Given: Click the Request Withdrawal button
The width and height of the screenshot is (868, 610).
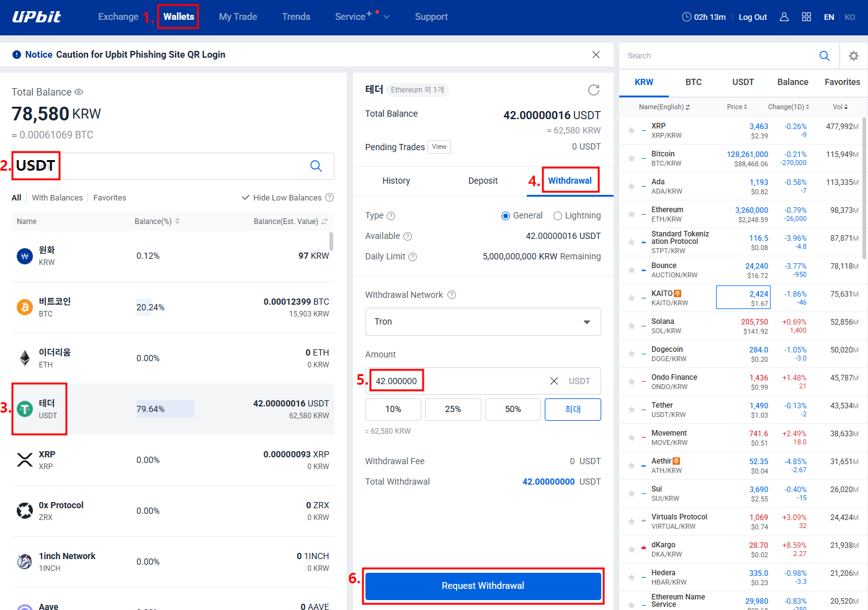Looking at the screenshot, I should coord(483,586).
